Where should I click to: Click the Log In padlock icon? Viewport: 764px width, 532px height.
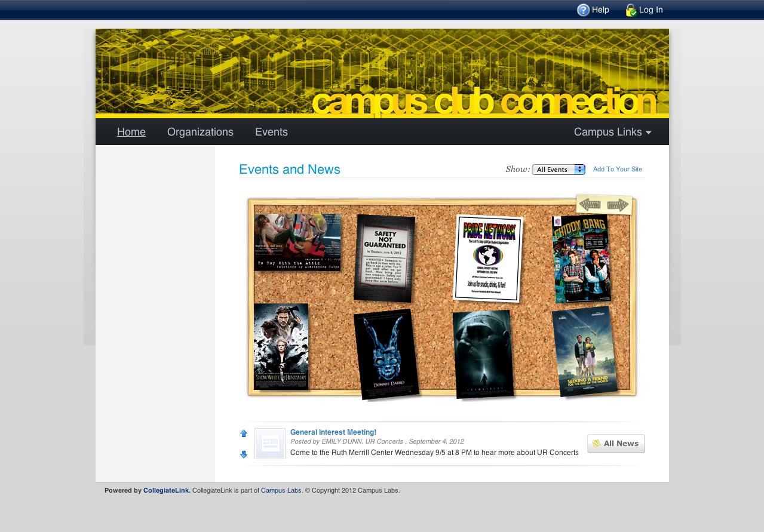pos(631,10)
